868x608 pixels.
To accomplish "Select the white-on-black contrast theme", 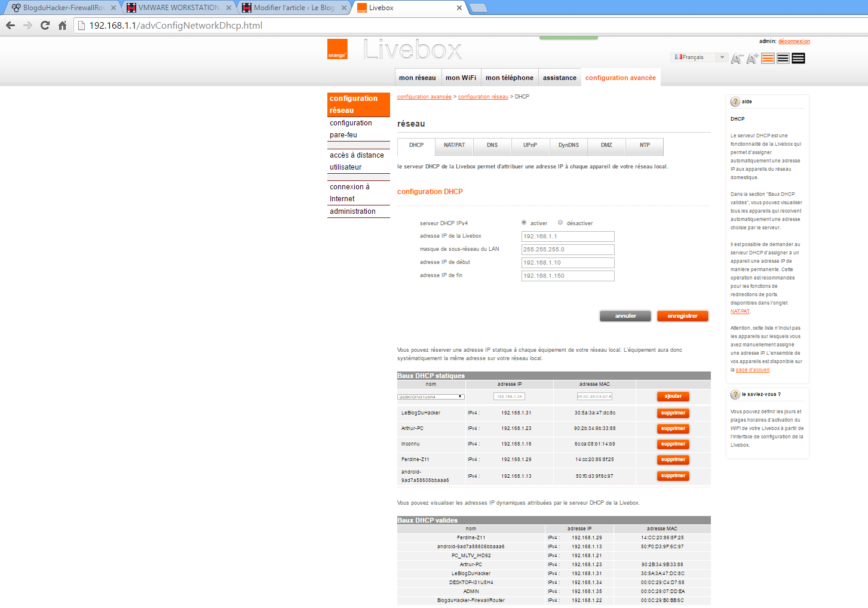I will (798, 58).
